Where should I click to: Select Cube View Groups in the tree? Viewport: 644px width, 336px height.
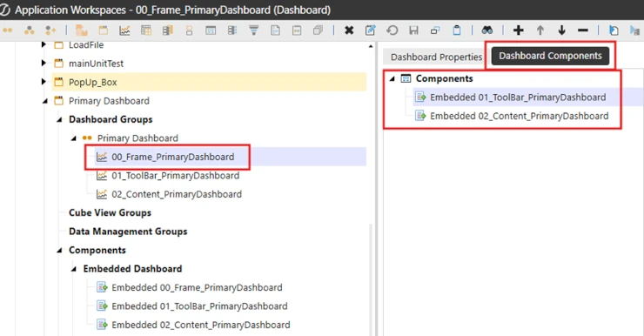coord(110,212)
